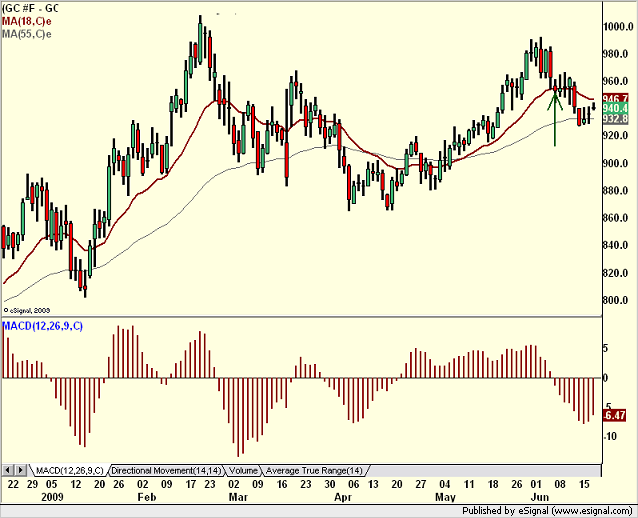Image resolution: width=638 pixels, height=518 pixels.
Task: Click the 1000.0 price axis label
Action: pyautogui.click(x=618, y=27)
